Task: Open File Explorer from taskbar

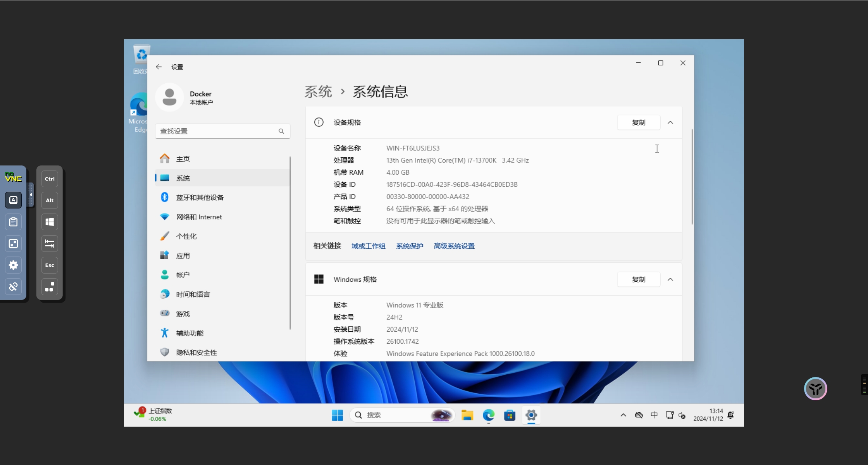Action: click(x=467, y=415)
